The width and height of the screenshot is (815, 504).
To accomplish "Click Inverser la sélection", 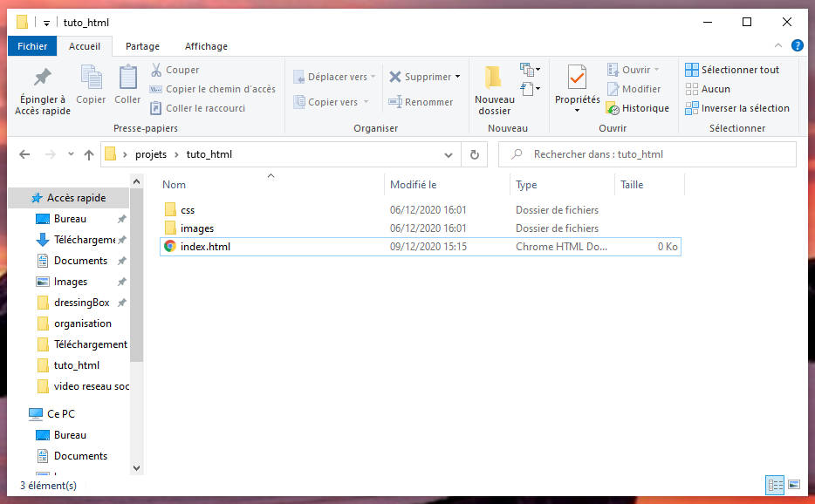I will point(737,108).
